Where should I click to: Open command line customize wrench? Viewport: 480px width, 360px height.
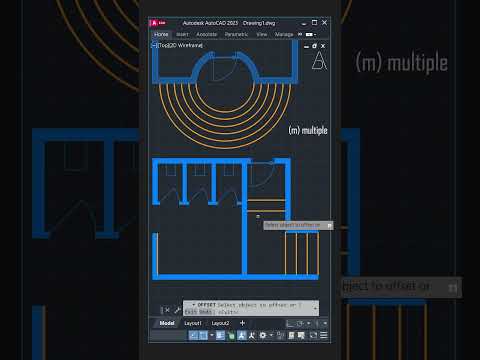coord(177,310)
